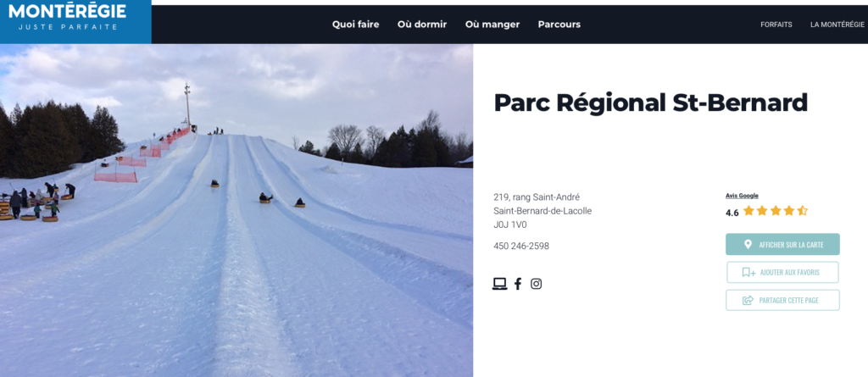Click the Montérégie Juste Parfaite logo
The width and height of the screenshot is (868, 377).
click(x=68, y=18)
